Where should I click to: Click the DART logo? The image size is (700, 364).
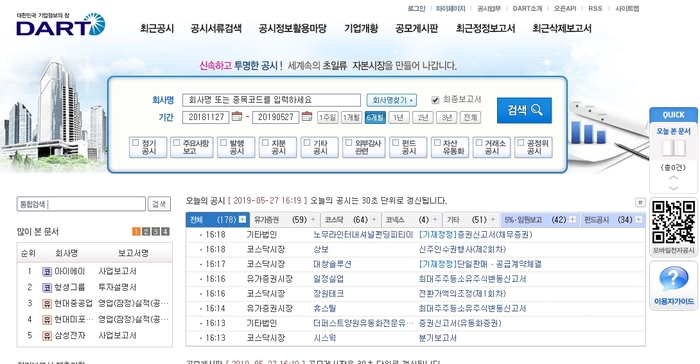click(x=61, y=25)
